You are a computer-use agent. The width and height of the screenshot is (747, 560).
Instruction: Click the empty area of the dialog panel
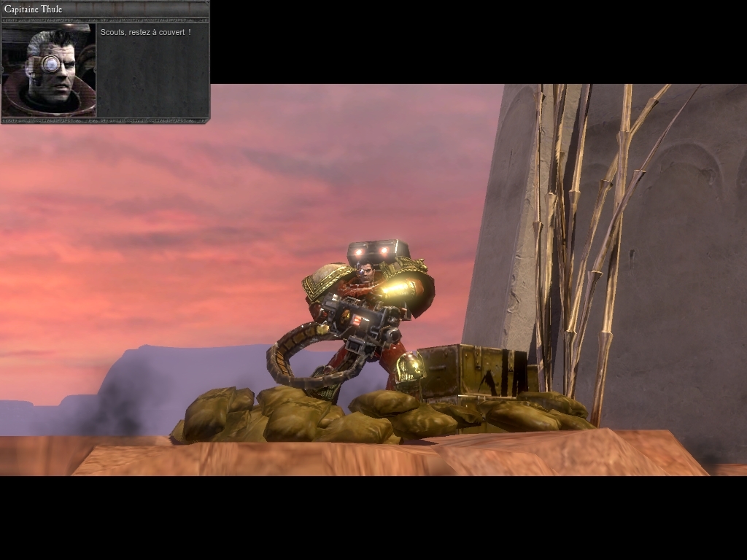click(x=153, y=84)
